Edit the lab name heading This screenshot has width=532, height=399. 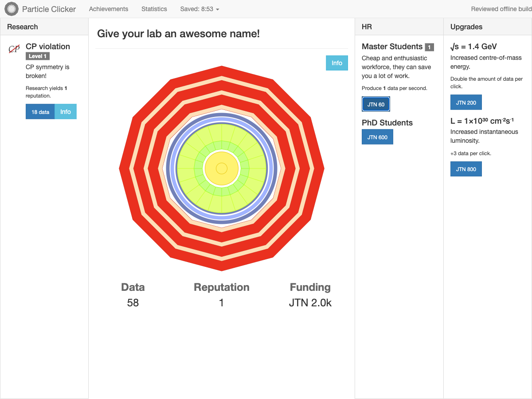(178, 34)
